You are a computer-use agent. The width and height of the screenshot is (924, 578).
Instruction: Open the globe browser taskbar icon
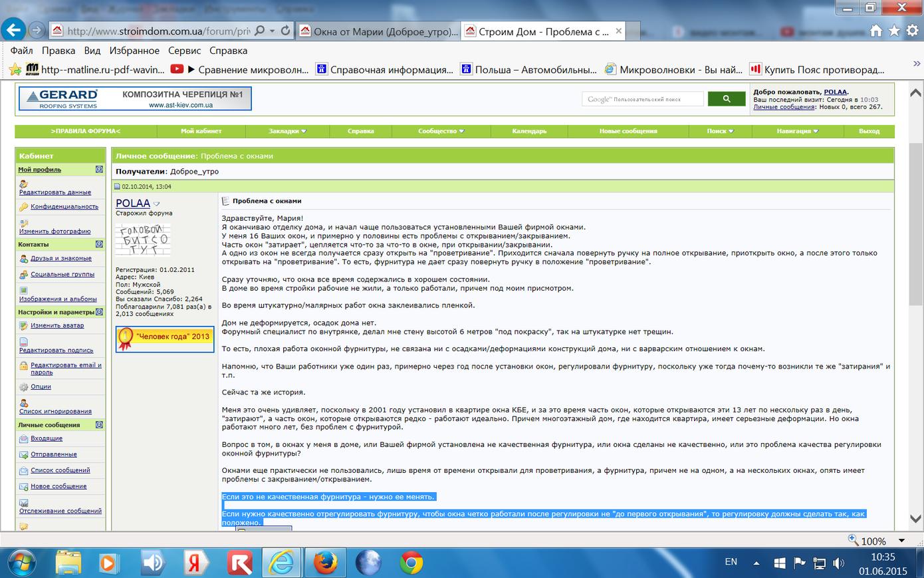click(368, 563)
